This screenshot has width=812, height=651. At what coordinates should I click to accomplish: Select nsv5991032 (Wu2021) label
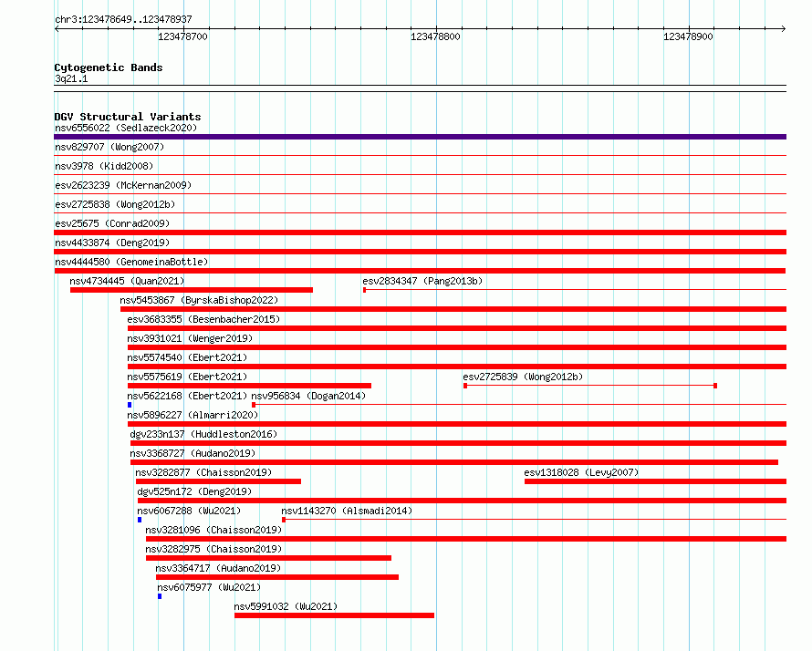tap(286, 606)
